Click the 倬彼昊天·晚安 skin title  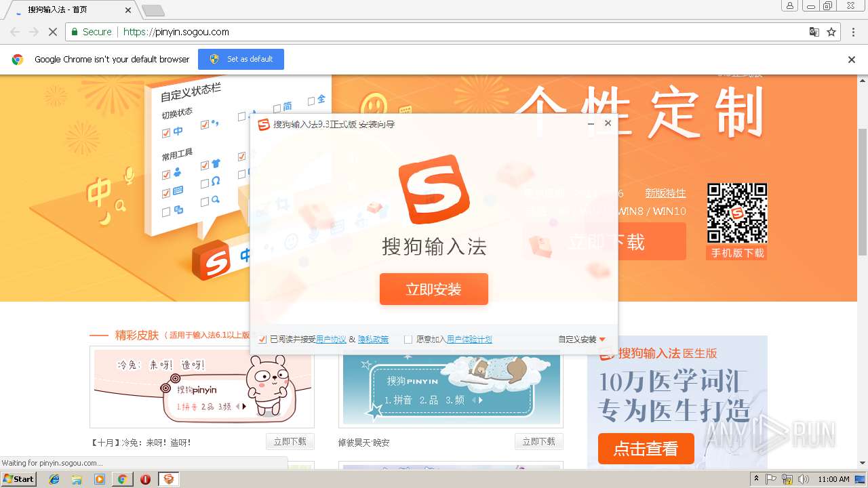(364, 443)
